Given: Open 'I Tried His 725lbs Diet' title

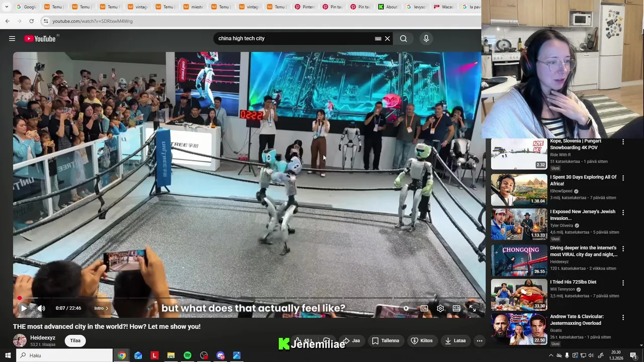Looking at the screenshot, I should tap(573, 282).
